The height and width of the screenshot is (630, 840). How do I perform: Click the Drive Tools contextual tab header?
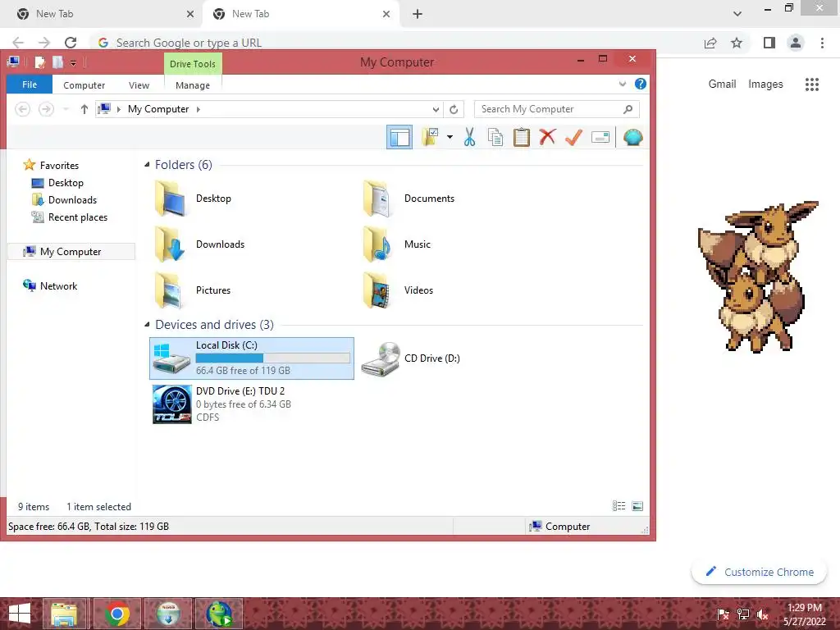192,64
